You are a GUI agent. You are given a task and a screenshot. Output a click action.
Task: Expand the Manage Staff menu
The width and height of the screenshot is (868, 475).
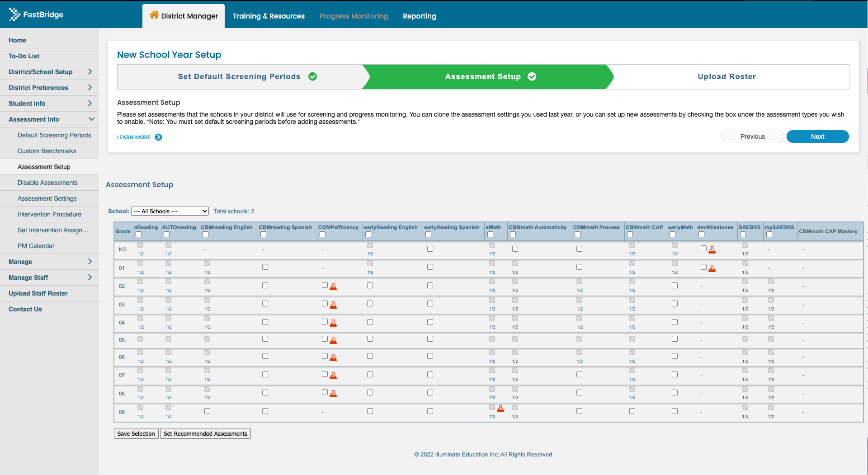(49, 277)
